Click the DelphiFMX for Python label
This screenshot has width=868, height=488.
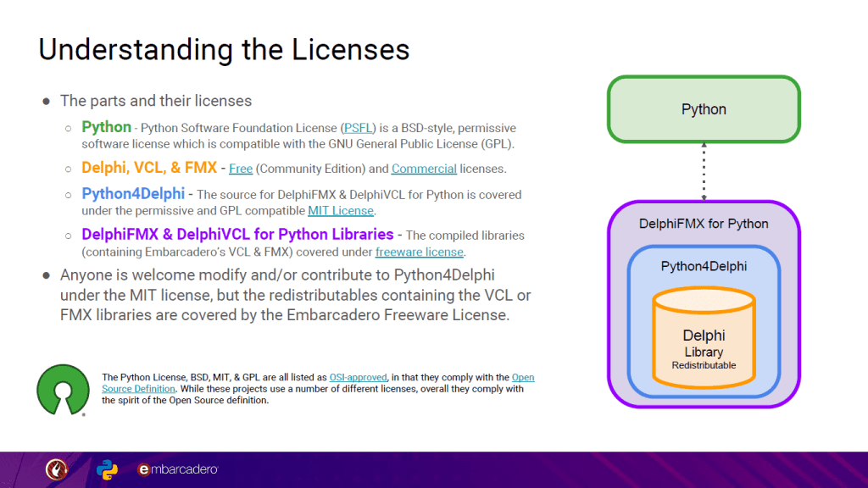704,224
